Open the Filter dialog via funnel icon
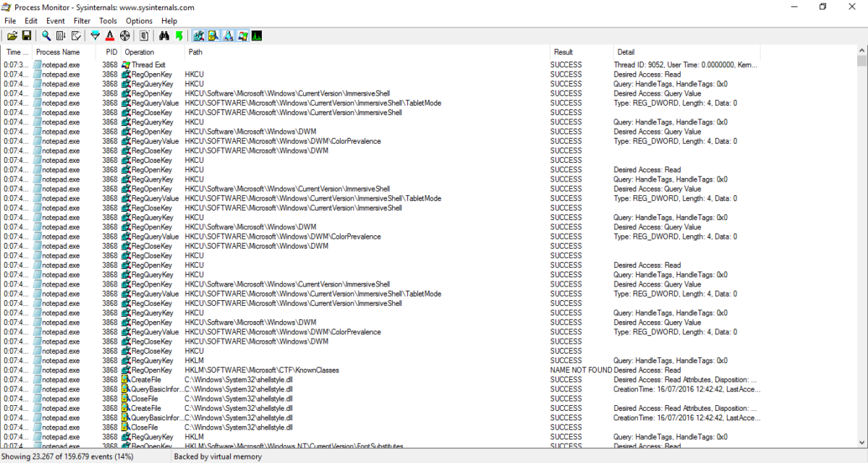Image resolution: width=868 pixels, height=463 pixels. [94, 35]
